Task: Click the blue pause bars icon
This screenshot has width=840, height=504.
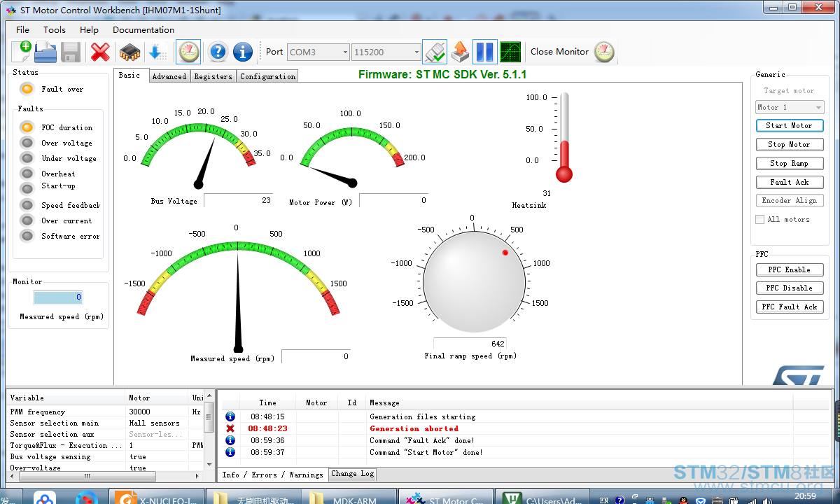Action: click(x=485, y=52)
